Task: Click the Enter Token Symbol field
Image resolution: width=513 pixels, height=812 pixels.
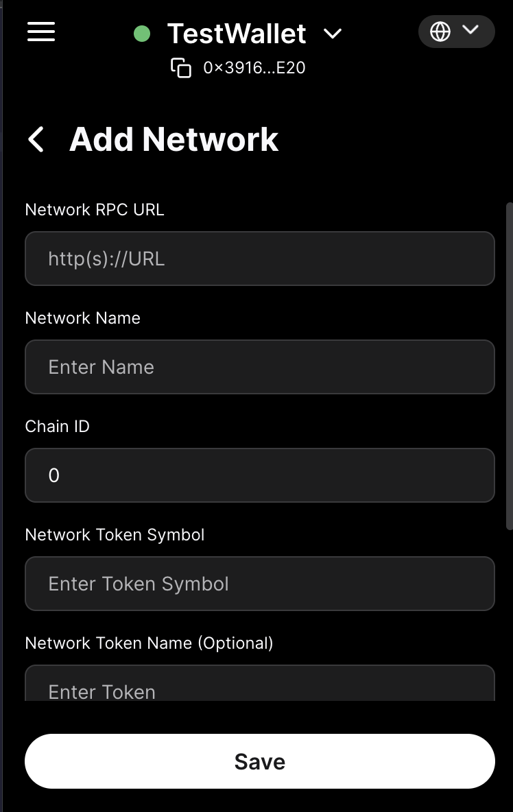Action: [259, 584]
